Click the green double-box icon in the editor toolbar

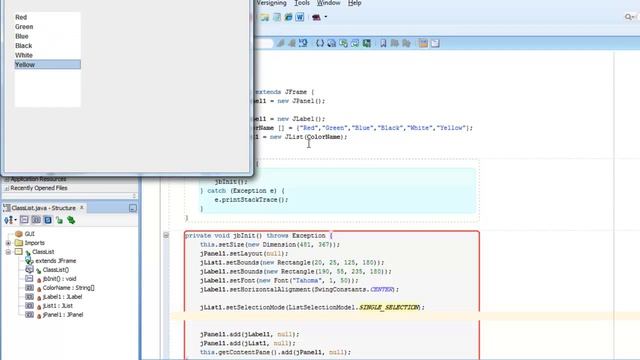pos(343,43)
